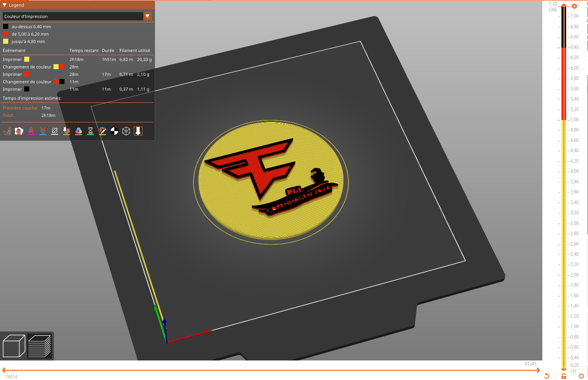The height and width of the screenshot is (380, 588).
Task: Toggle wipe moves visibility icon
Action: 19,131
